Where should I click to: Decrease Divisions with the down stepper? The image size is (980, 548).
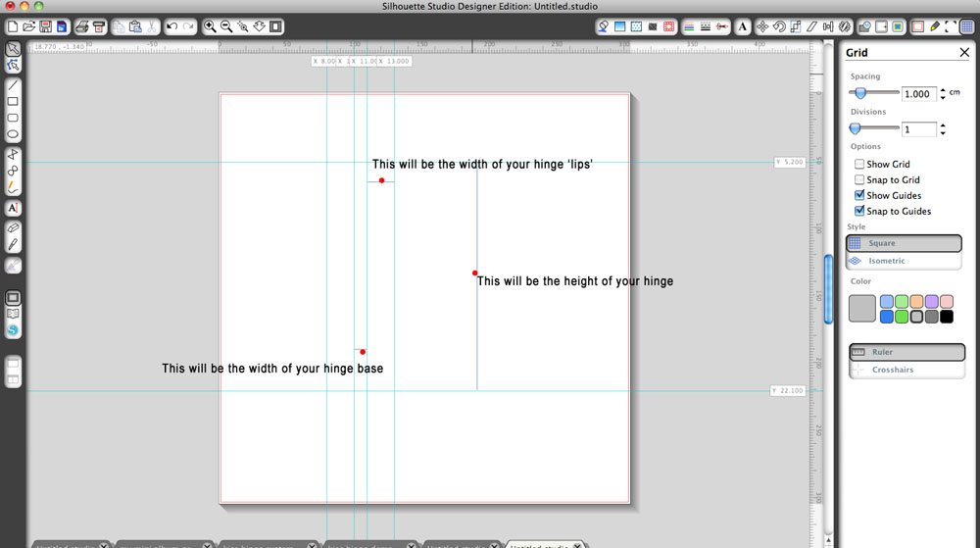coord(943,133)
